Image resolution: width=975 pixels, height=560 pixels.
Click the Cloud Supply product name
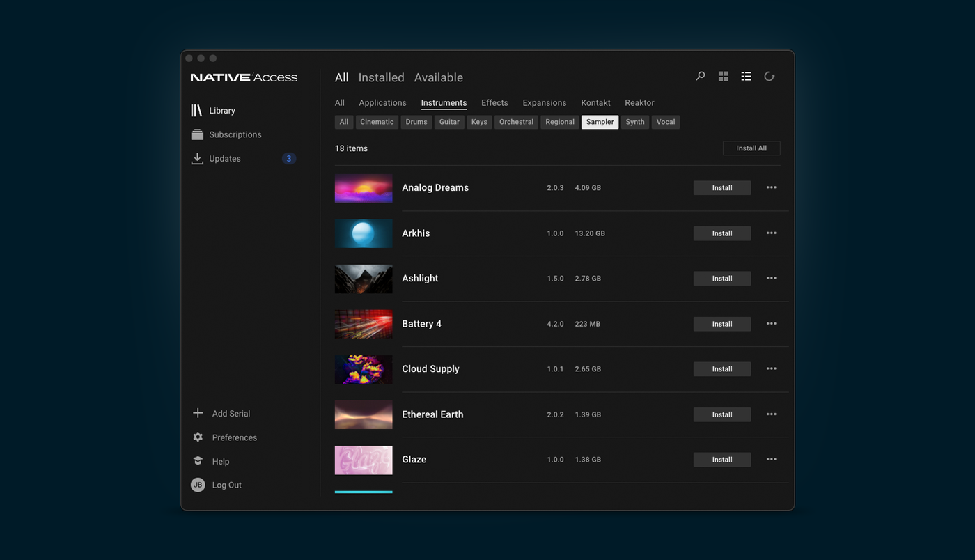(430, 369)
